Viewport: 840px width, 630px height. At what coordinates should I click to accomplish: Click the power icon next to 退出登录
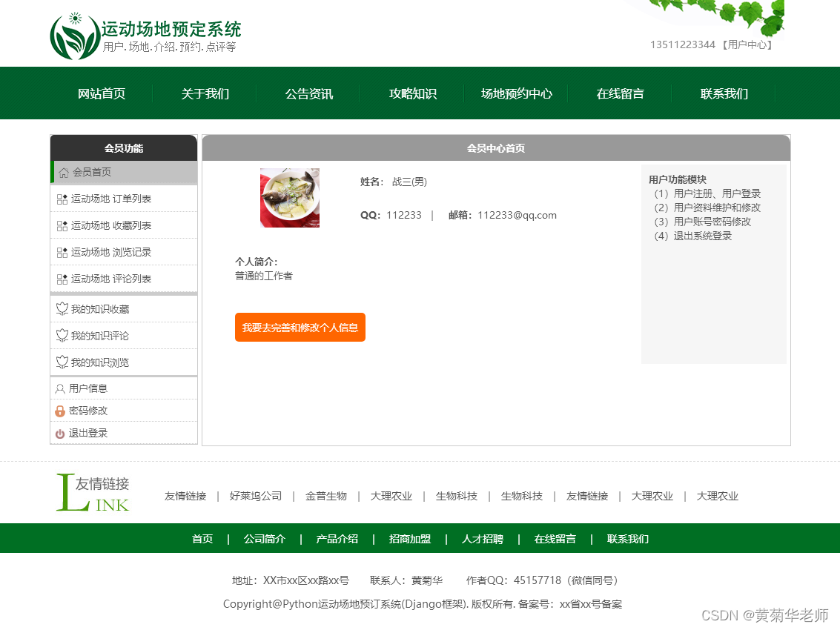click(x=59, y=433)
